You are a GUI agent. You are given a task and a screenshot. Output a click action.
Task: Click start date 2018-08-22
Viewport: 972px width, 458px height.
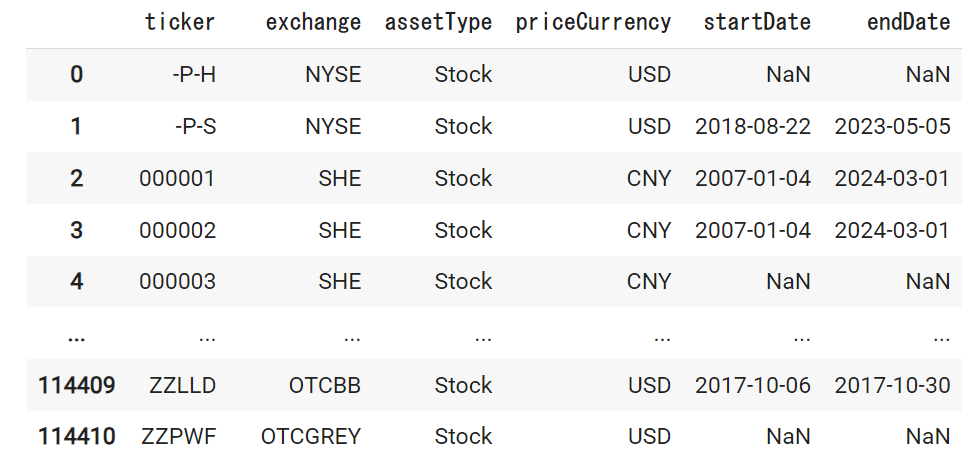(x=753, y=126)
